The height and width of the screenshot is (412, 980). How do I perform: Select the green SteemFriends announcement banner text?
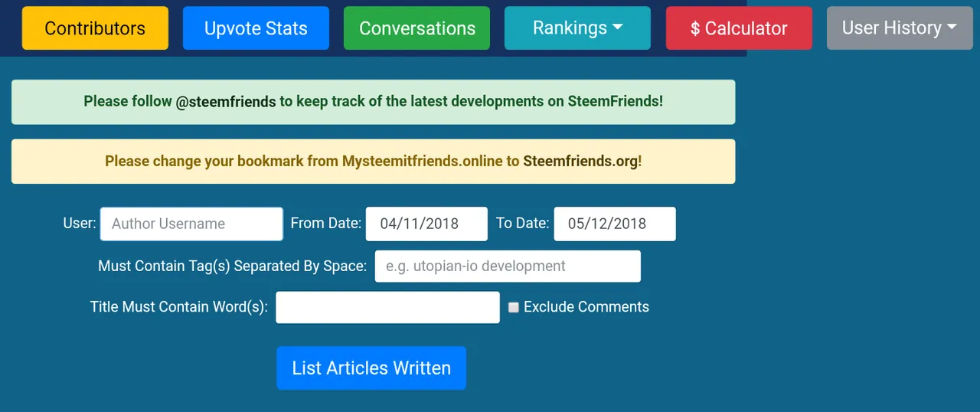(373, 101)
